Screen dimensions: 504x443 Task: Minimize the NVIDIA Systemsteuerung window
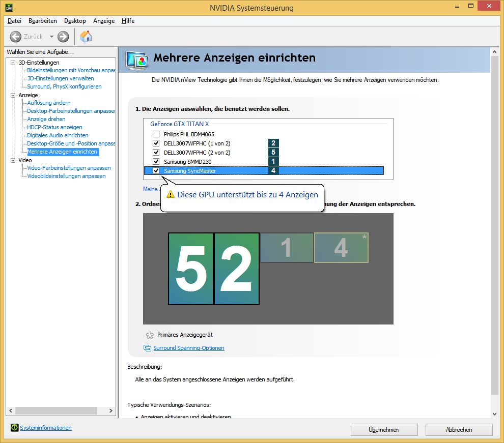click(457, 7)
